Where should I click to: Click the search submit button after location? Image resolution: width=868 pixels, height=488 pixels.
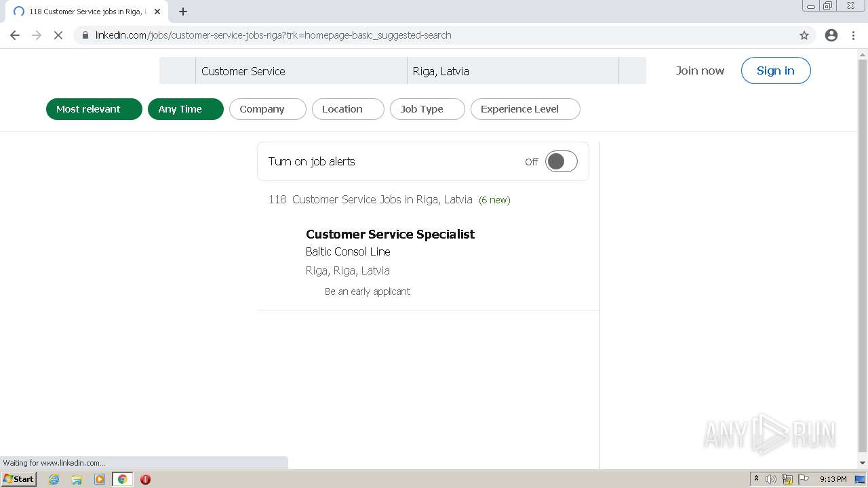[633, 71]
